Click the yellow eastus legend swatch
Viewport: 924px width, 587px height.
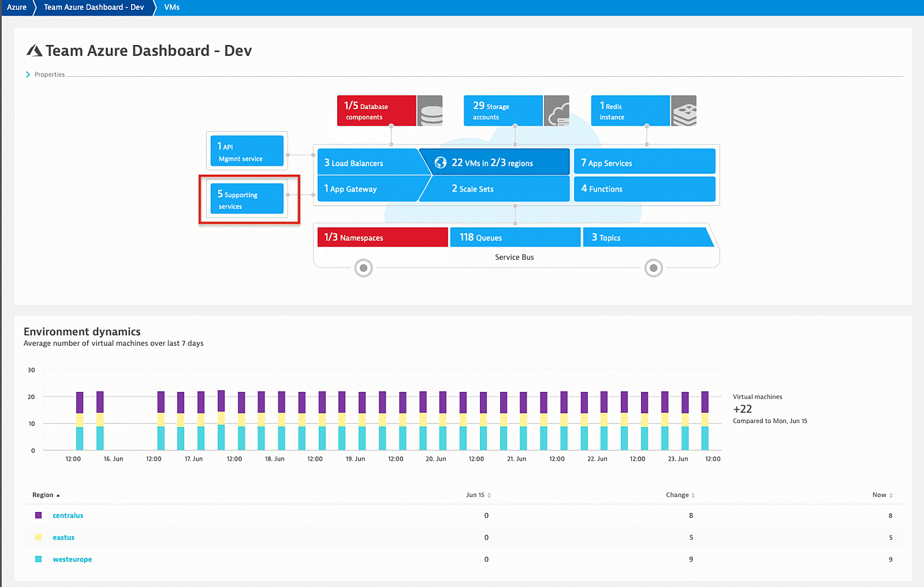click(x=38, y=537)
